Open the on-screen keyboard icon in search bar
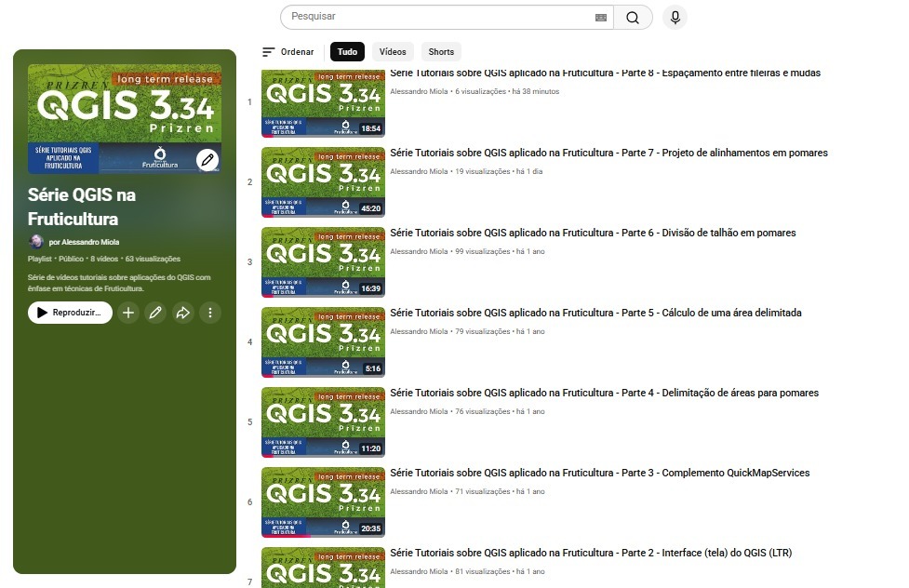This screenshot has height=588, width=909. 600,18
